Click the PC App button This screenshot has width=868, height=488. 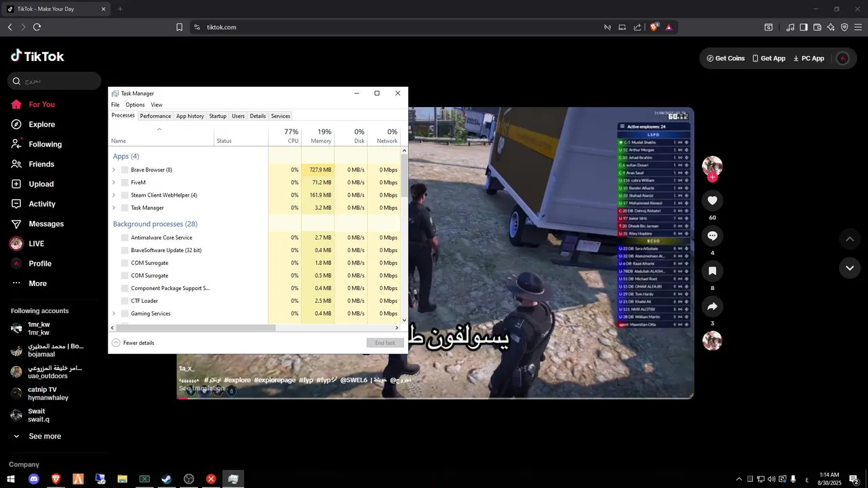808,58
